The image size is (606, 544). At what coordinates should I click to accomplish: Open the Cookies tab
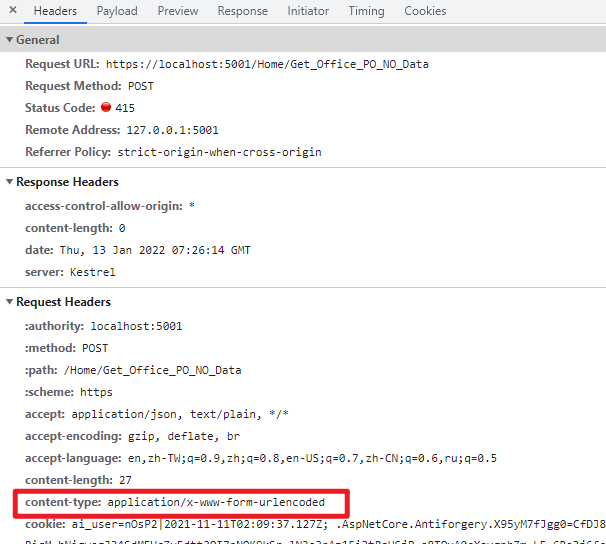425,11
